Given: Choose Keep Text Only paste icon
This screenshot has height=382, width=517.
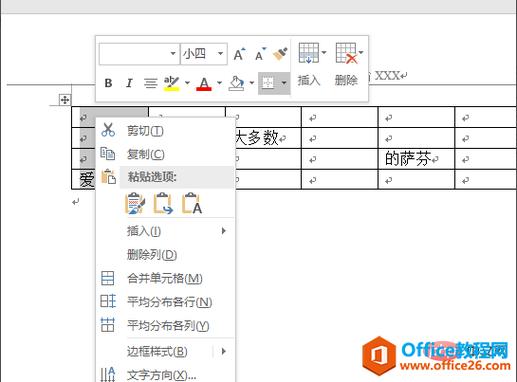Looking at the screenshot, I should (192, 203).
